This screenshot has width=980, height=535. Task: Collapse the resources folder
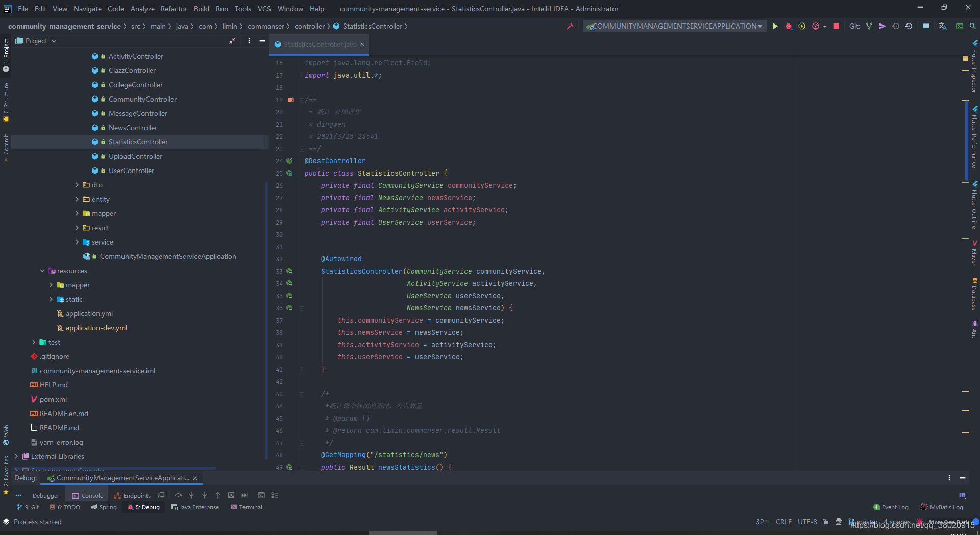(42, 271)
